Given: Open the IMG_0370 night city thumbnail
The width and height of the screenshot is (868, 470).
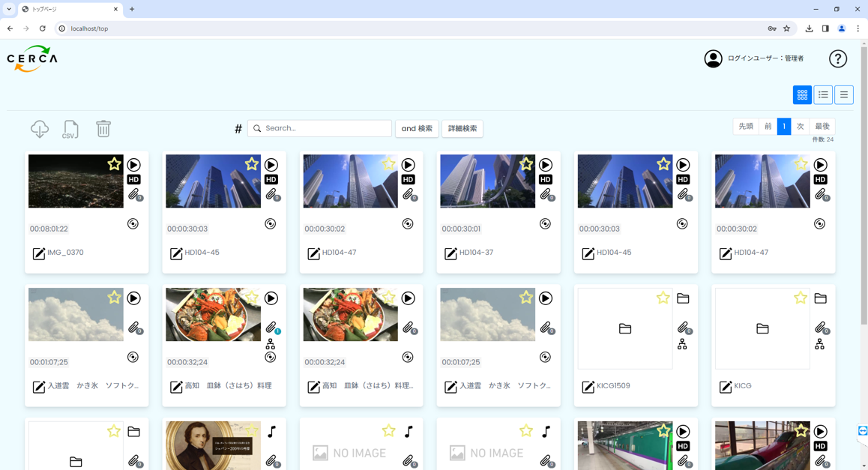Looking at the screenshot, I should tap(76, 181).
